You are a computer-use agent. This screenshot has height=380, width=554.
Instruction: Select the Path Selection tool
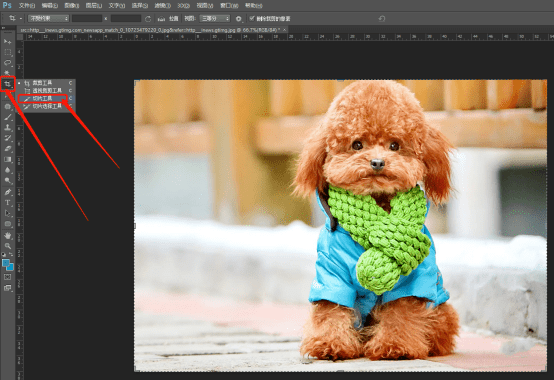pyautogui.click(x=7, y=213)
